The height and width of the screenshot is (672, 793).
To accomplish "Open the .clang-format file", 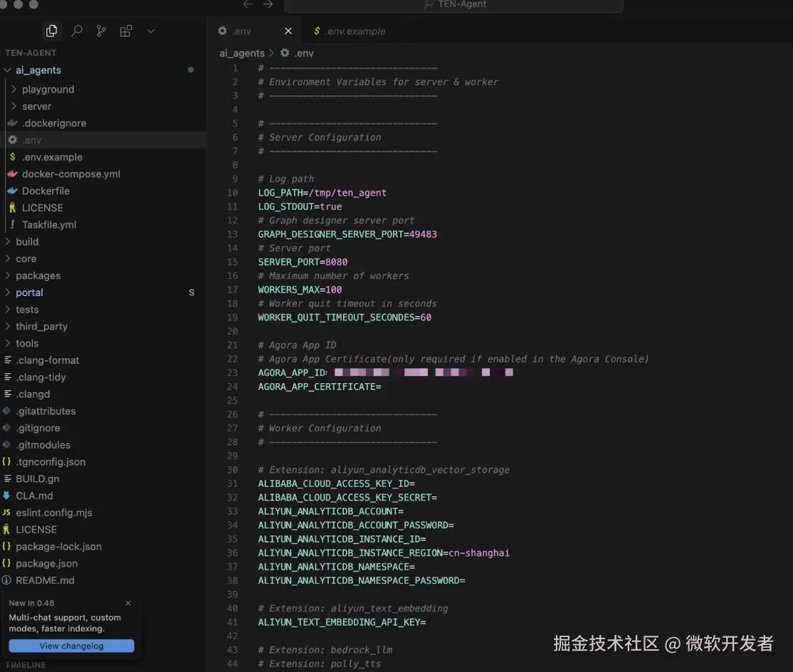I will click(103, 360).
